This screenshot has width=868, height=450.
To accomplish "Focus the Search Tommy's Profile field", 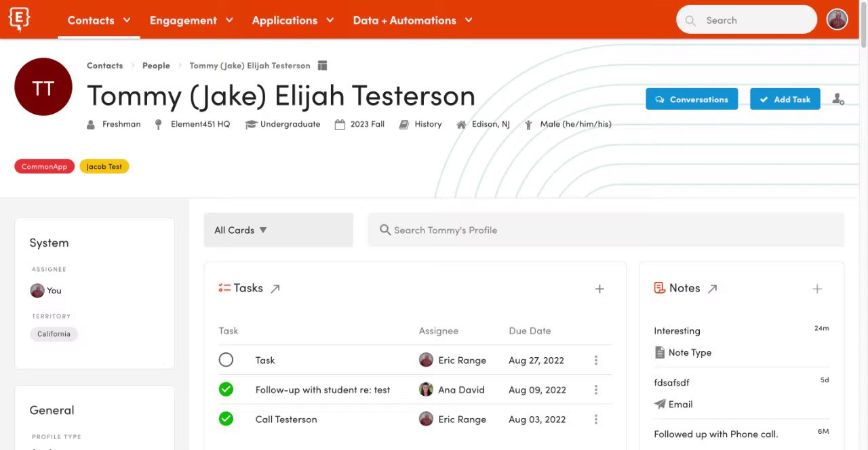I will click(x=606, y=230).
